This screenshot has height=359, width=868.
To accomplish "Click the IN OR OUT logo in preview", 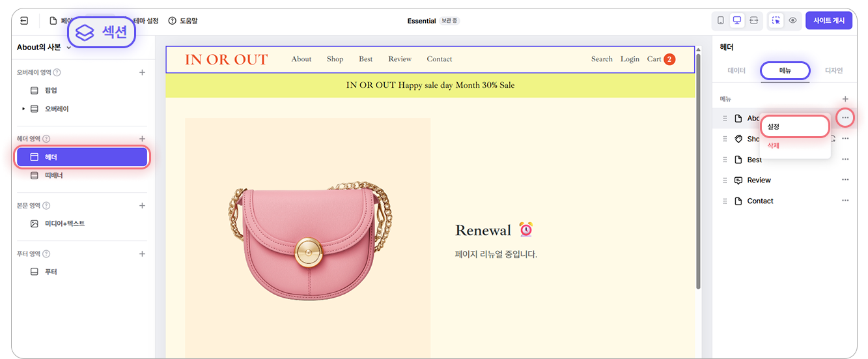I will coord(226,59).
